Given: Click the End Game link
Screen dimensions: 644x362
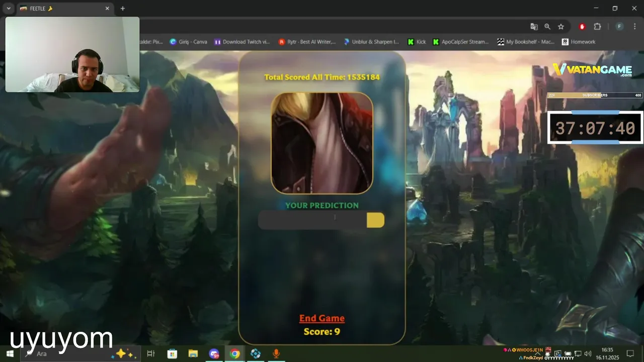Looking at the screenshot, I should click(322, 318).
